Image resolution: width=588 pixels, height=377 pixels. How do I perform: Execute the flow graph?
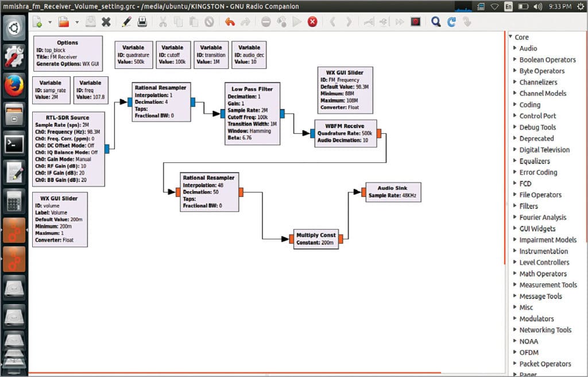point(297,21)
